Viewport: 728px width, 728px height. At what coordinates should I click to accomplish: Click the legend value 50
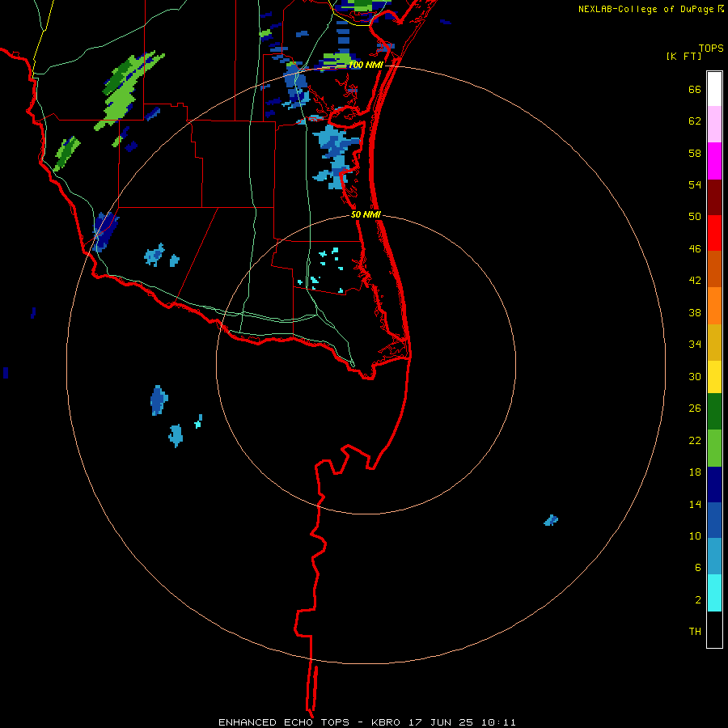click(x=695, y=217)
